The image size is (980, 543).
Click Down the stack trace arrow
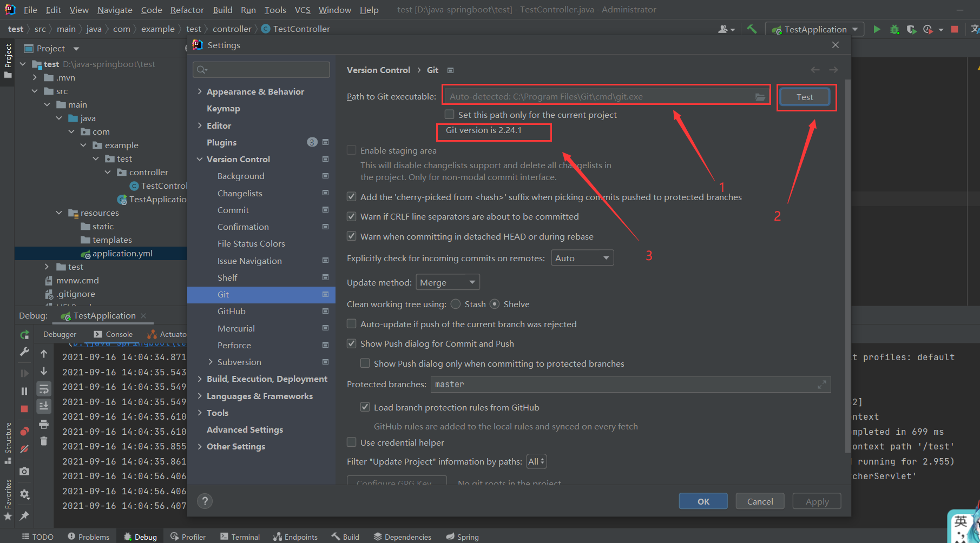pos(44,372)
